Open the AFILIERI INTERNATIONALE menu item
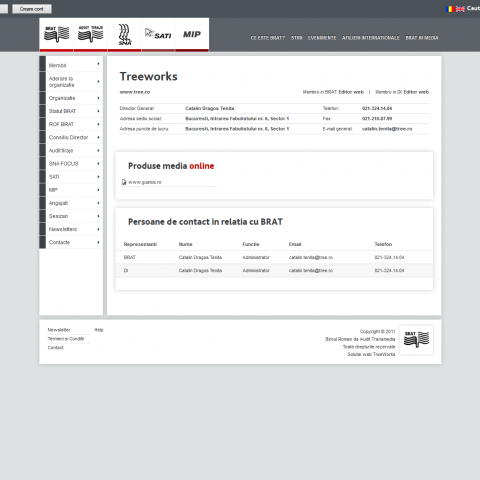The width and height of the screenshot is (480, 480). click(371, 38)
